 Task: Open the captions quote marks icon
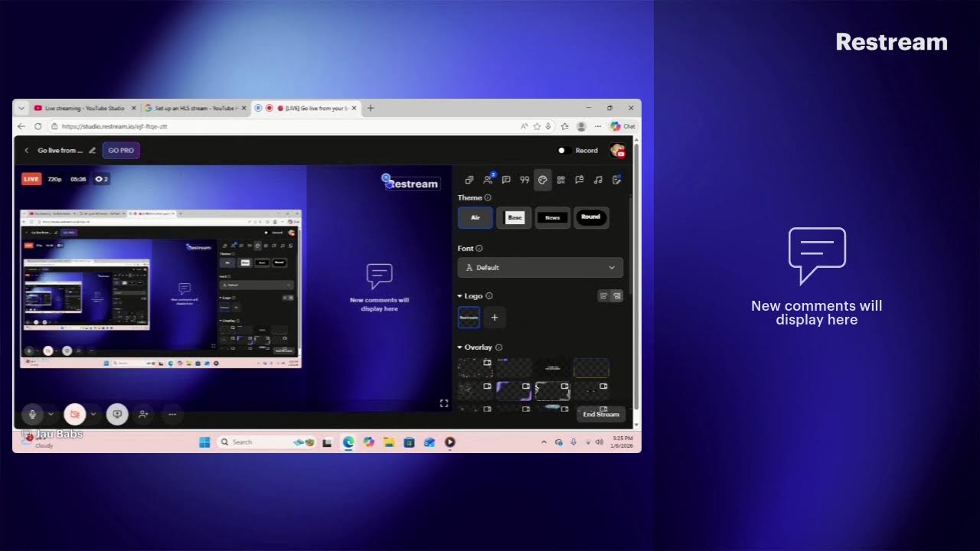pyautogui.click(x=524, y=180)
